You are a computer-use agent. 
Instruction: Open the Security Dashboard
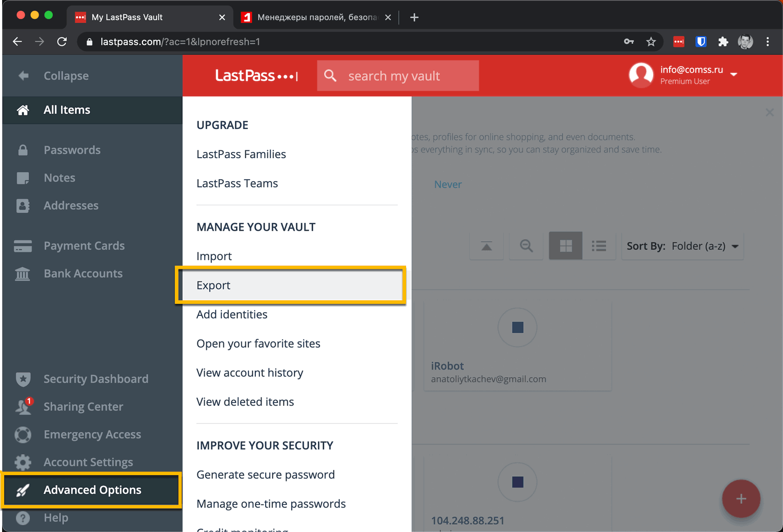[96, 379]
